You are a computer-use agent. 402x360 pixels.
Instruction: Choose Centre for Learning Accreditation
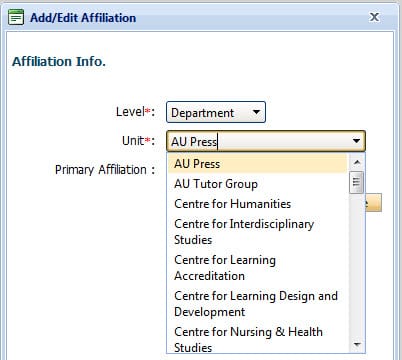click(x=257, y=268)
